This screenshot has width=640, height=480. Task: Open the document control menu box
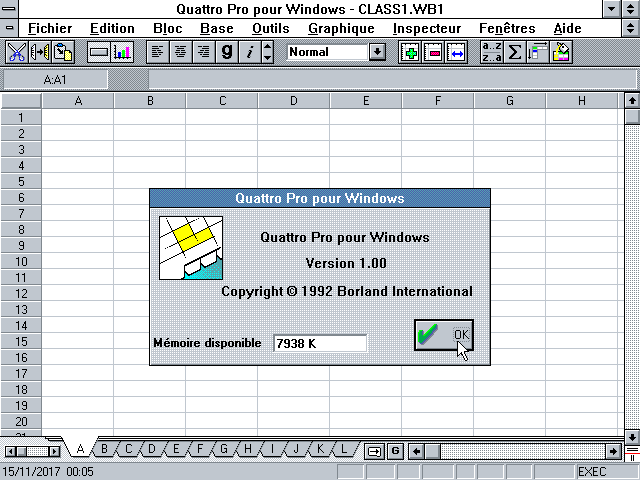[x=9, y=28]
